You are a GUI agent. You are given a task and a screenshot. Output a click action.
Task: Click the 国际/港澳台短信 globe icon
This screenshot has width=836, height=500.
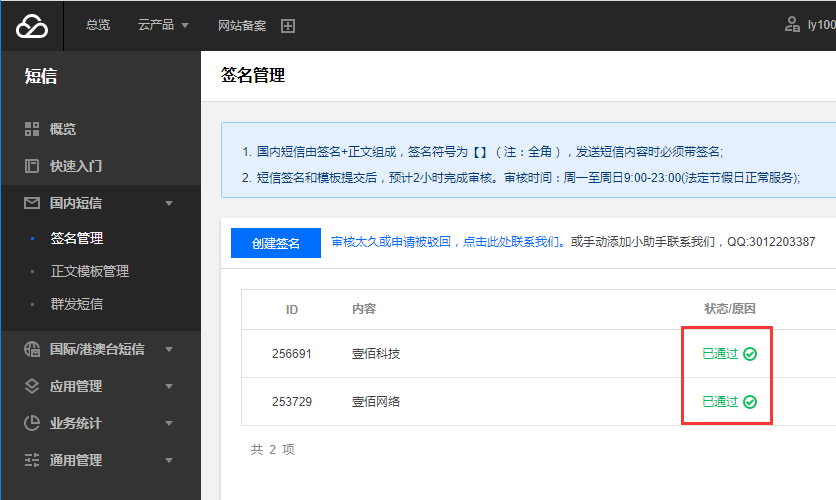(31, 349)
